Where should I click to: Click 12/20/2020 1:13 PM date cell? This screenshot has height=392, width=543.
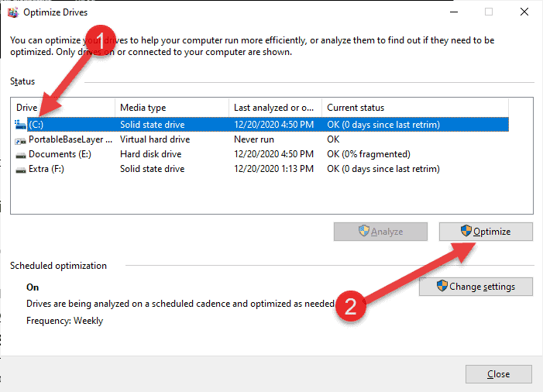(x=273, y=169)
